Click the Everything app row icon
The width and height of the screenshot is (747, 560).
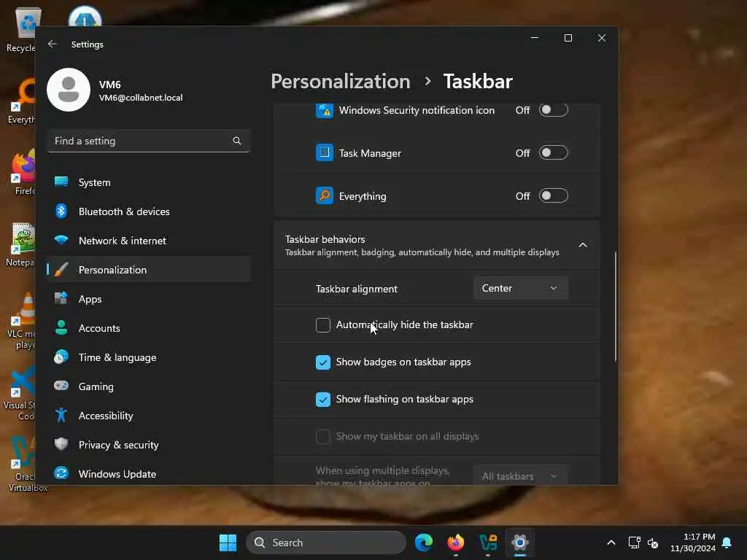325,195
